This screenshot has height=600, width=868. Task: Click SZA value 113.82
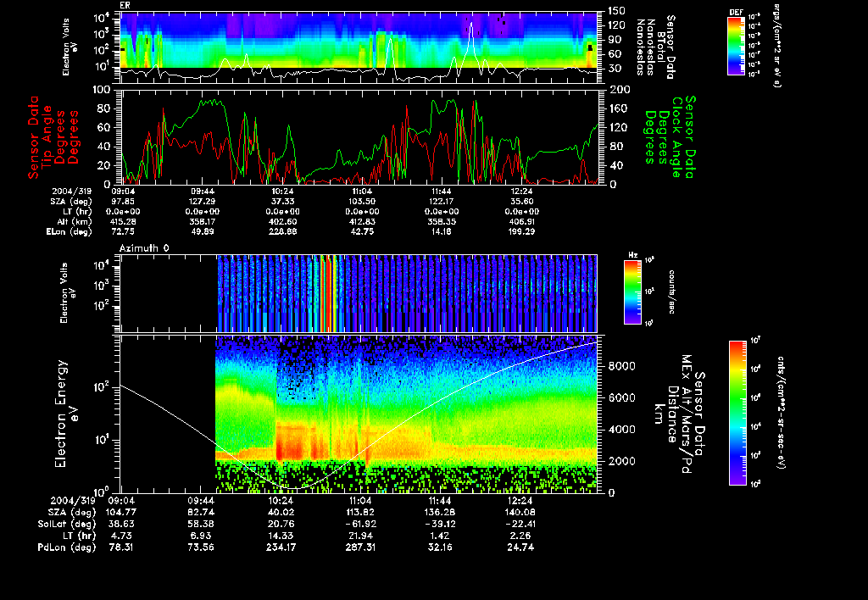click(x=360, y=513)
